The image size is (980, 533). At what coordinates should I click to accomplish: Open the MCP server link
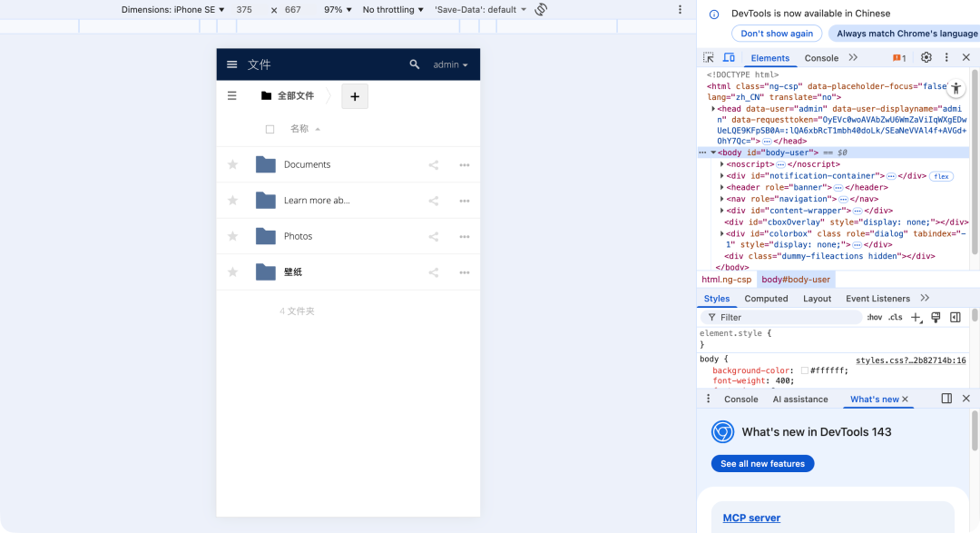click(751, 518)
